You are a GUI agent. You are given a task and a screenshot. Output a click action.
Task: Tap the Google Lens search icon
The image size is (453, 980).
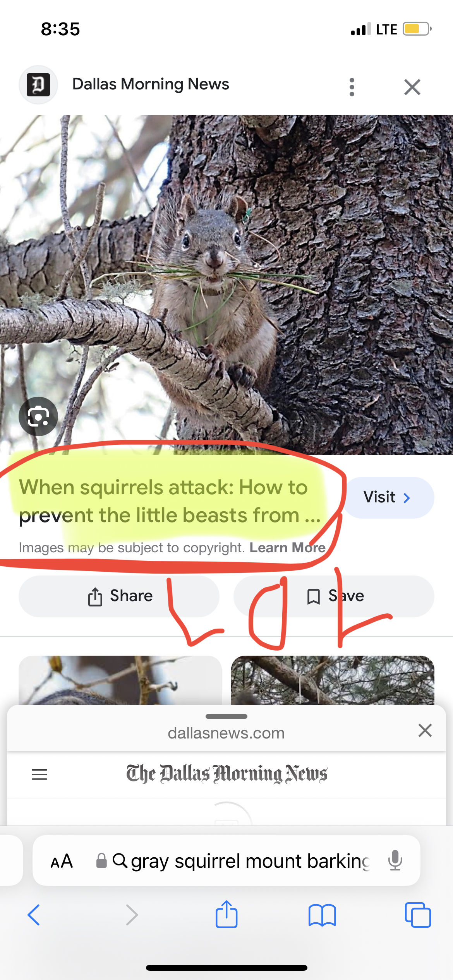(38, 416)
